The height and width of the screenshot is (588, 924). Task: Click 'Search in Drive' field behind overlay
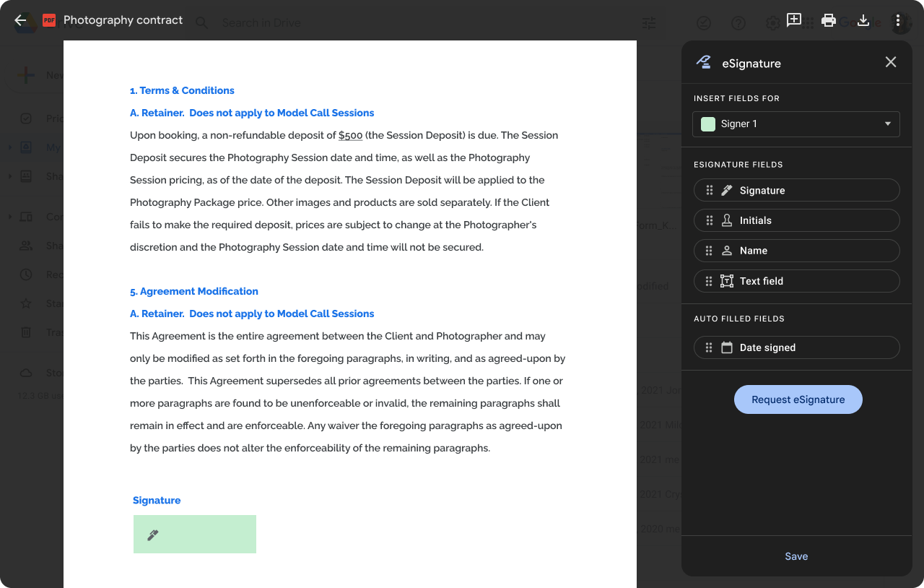[261, 23]
